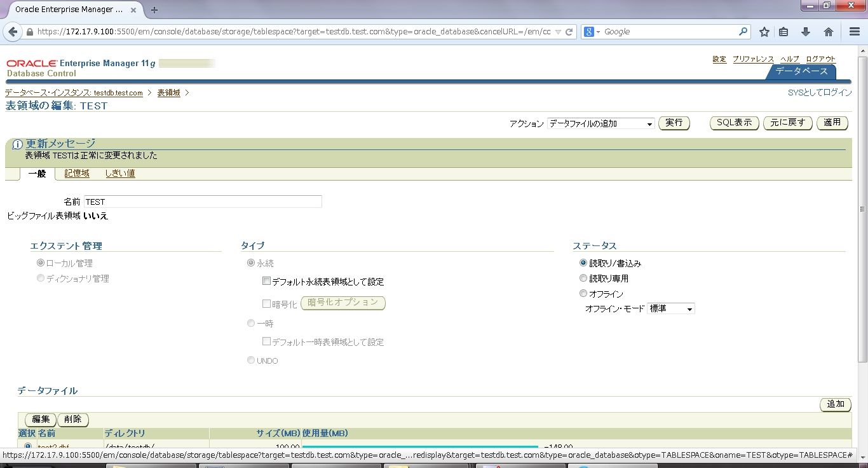This screenshot has height=468, width=868.
Task: Open the アクション dropdown
Action: point(601,123)
